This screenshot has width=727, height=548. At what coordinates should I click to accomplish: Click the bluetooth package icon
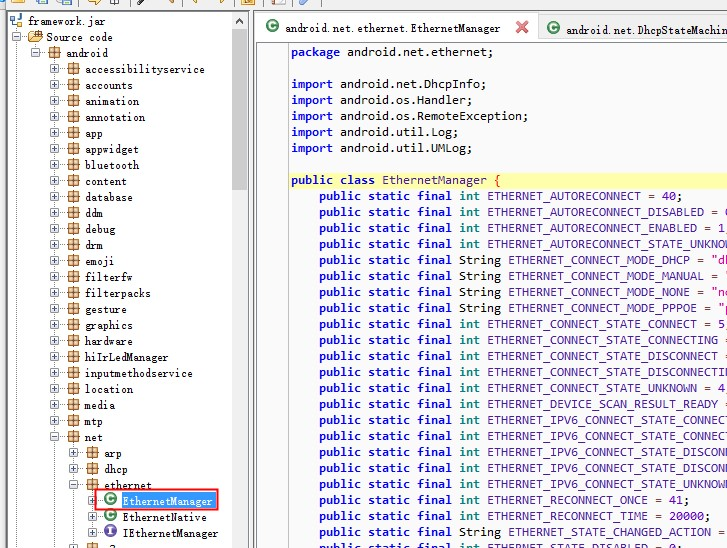tap(73, 165)
